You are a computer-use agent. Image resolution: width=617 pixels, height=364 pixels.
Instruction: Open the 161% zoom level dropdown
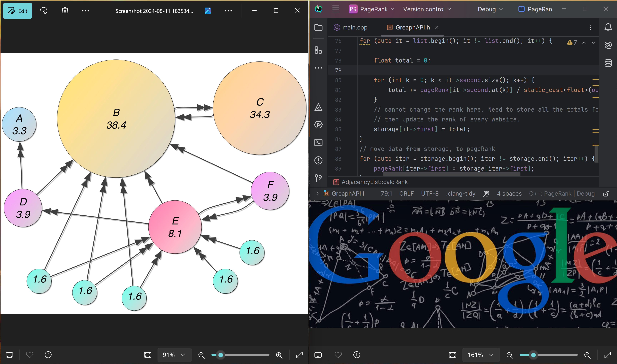481,355
